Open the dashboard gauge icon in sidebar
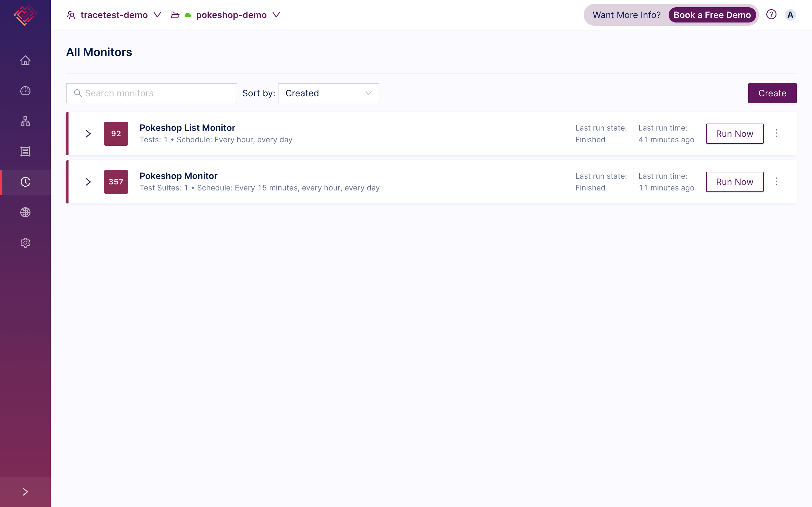Image resolution: width=812 pixels, height=507 pixels. coord(25,91)
